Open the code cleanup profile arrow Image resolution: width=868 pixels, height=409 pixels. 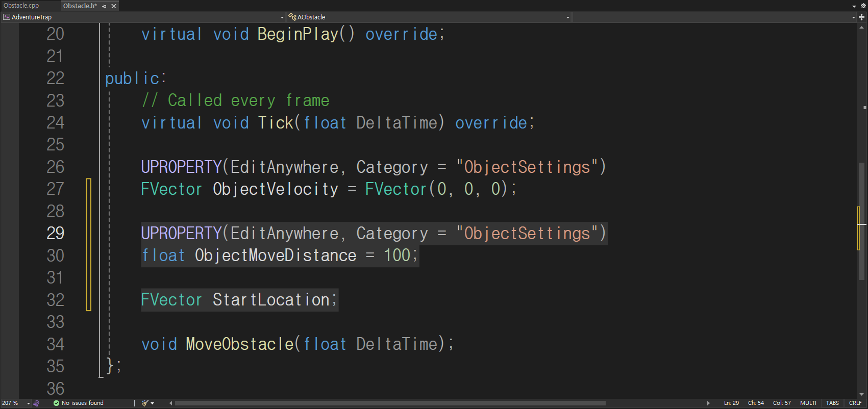pyautogui.click(x=152, y=403)
